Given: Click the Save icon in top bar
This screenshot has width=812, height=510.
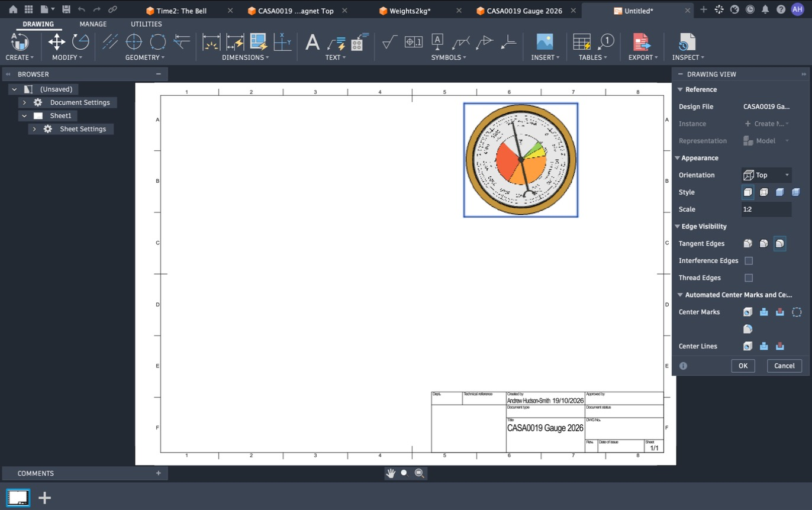Looking at the screenshot, I should click(x=66, y=9).
